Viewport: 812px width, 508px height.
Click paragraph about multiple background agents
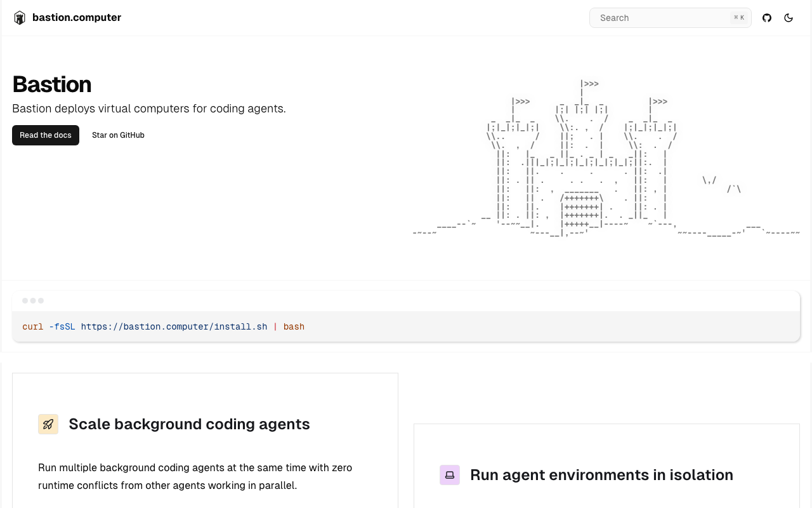pyautogui.click(x=195, y=476)
